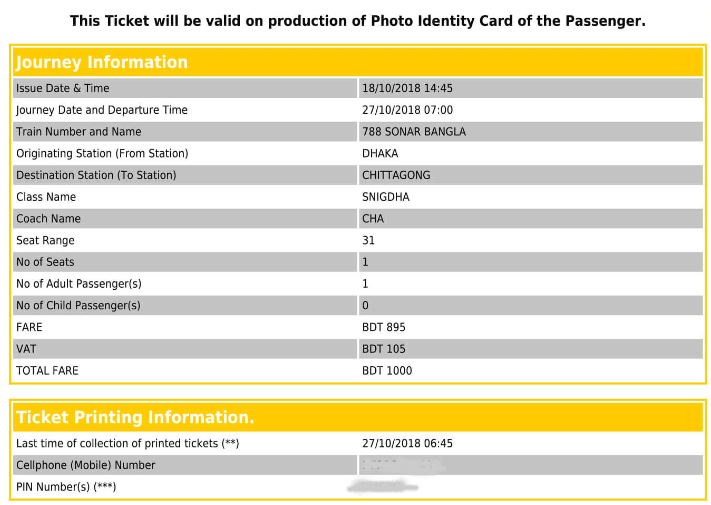Image resolution: width=711 pixels, height=505 pixels.
Task: Click the Ticket Printing Information header
Action: tap(135, 417)
